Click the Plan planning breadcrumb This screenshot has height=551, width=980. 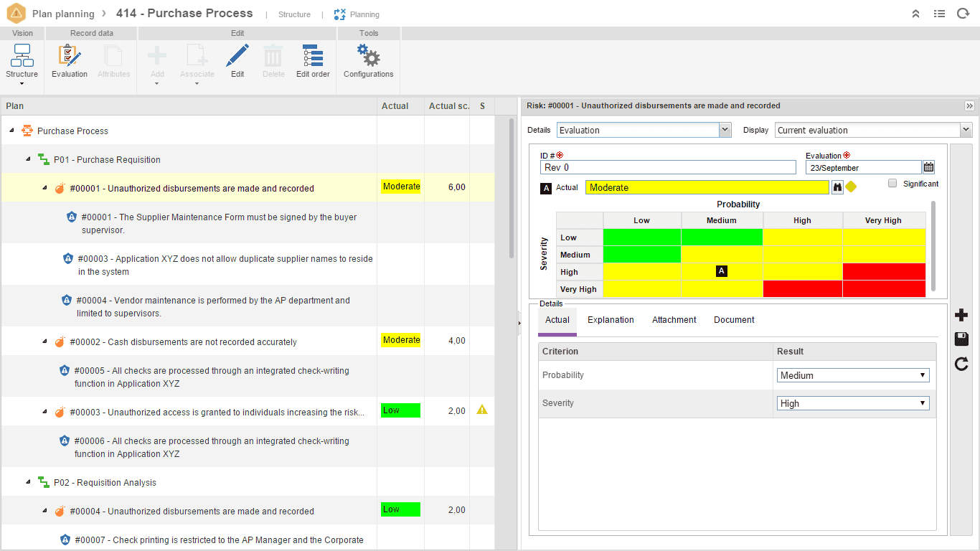(63, 14)
